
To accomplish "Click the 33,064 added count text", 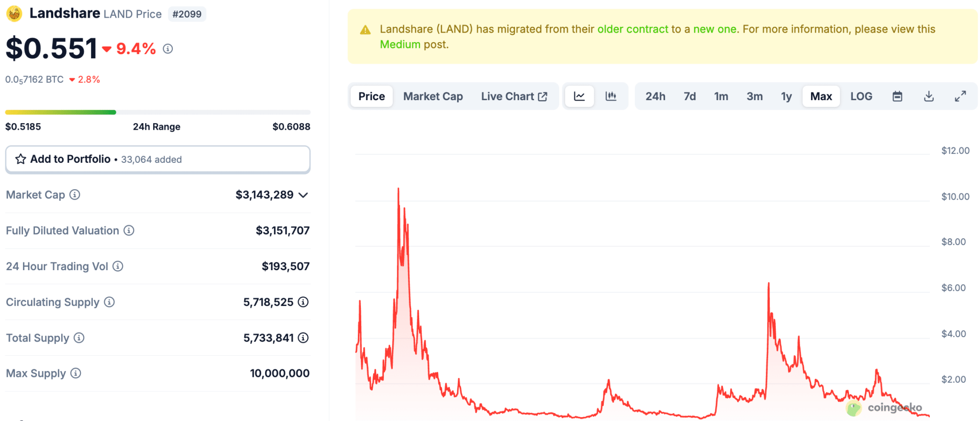I will click(x=151, y=159).
